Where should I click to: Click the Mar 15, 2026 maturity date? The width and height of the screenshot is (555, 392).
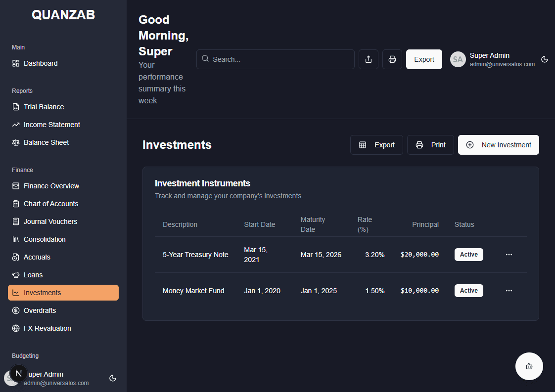pos(321,255)
